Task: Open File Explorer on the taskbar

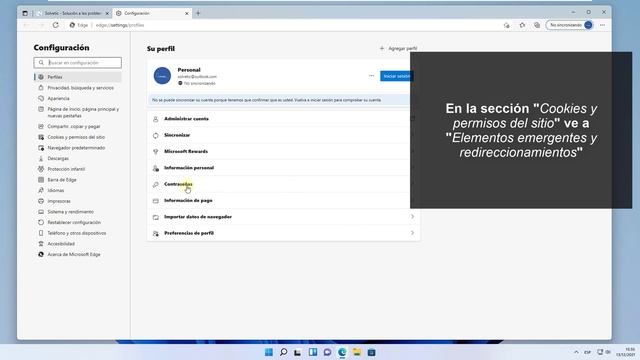Action: 357,352
